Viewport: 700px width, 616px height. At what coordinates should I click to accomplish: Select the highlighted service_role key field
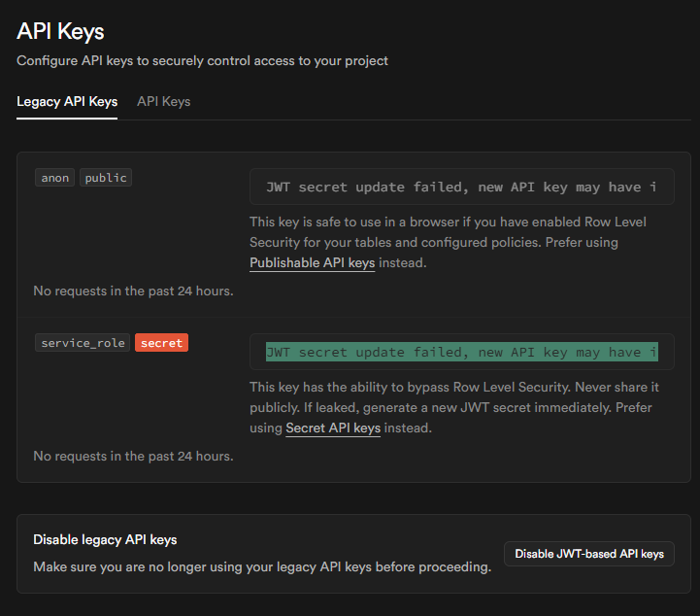[x=461, y=352]
